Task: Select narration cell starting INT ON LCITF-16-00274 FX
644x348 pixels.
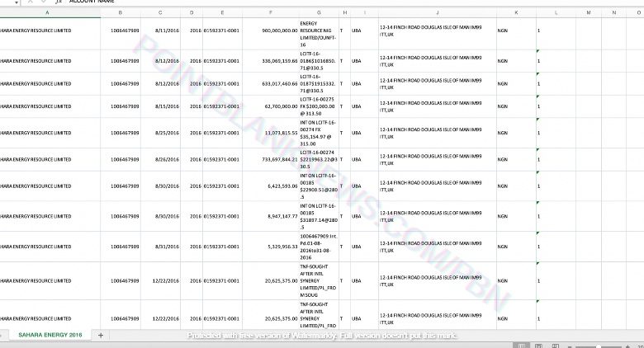Action: (319, 133)
